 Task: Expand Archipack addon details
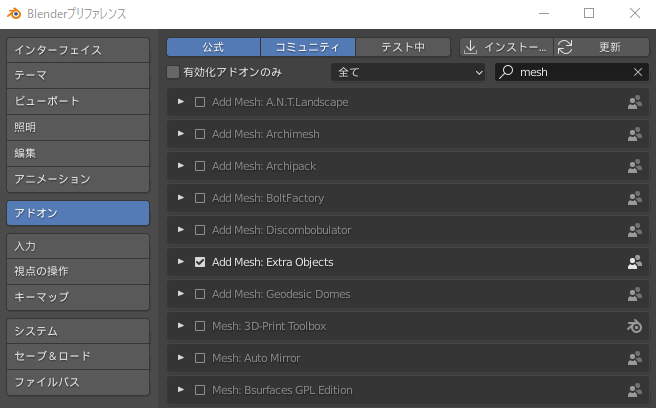181,166
